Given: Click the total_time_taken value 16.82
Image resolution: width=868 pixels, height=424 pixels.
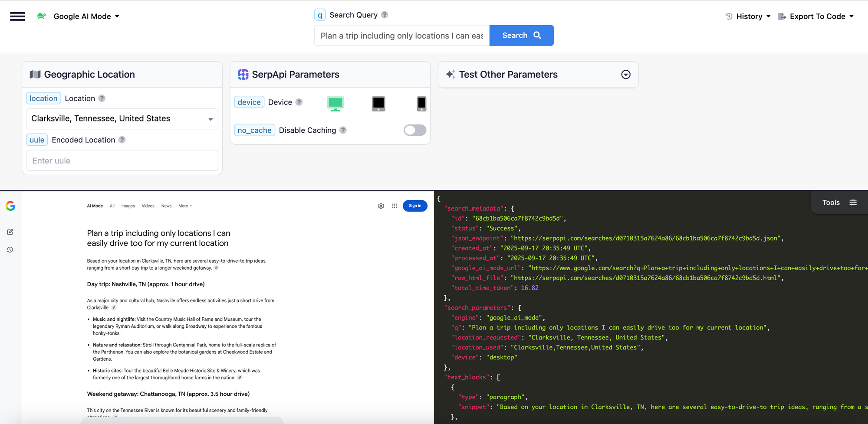Looking at the screenshot, I should (529, 288).
